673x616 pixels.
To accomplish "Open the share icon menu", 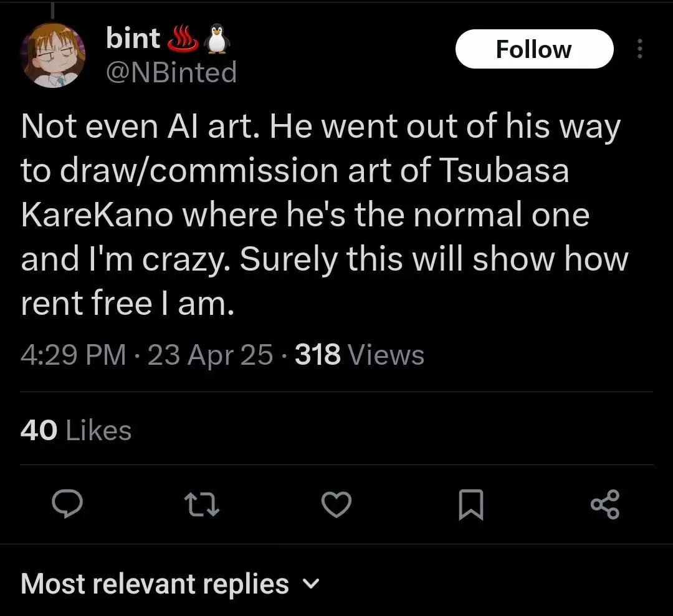I will tap(605, 504).
